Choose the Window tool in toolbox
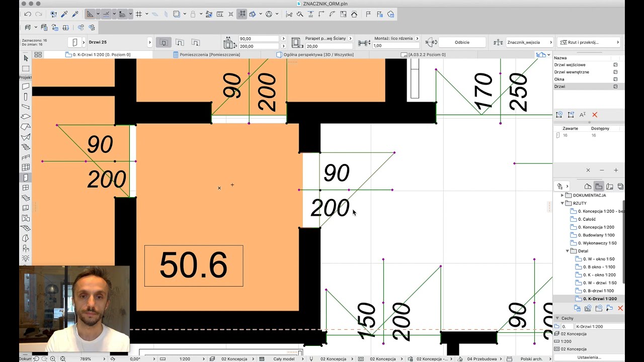The height and width of the screenshot is (362, 644). [26, 188]
